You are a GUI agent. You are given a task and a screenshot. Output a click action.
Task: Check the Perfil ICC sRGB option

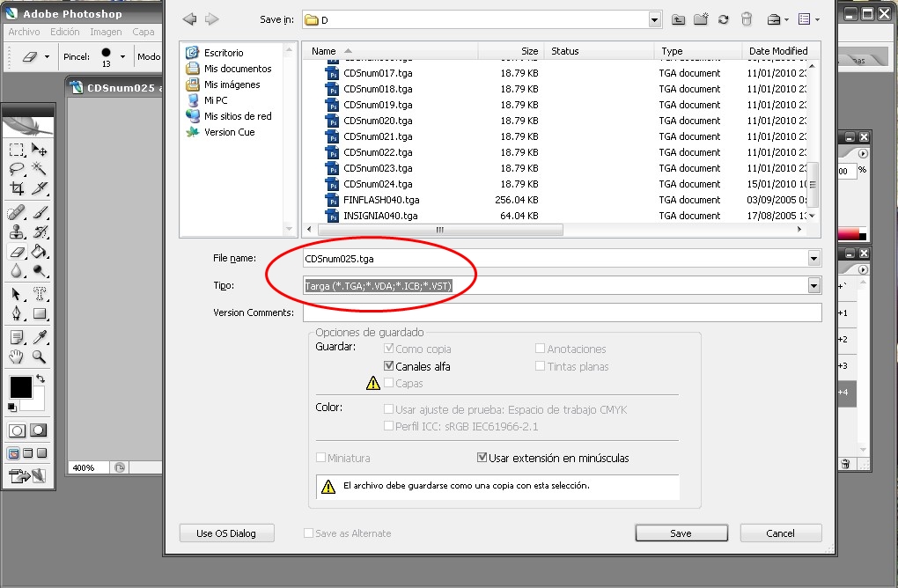pos(388,425)
